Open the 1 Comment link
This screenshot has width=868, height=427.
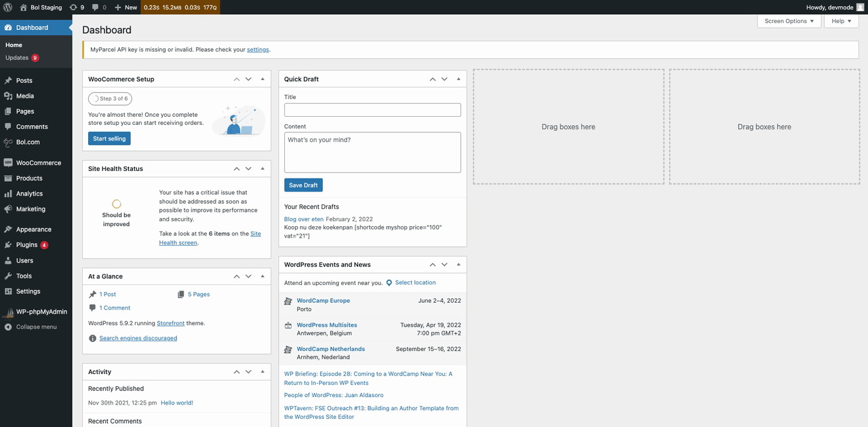point(115,308)
